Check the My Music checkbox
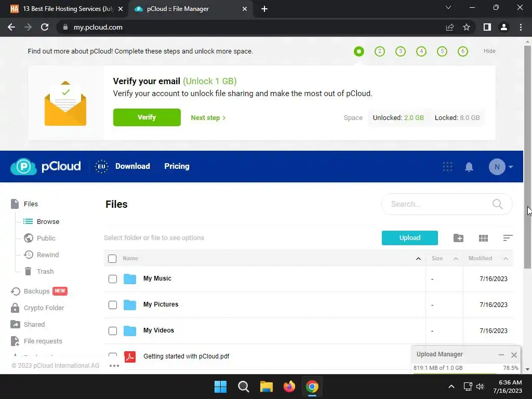Screen dimensions: 532x399 (x=113, y=279)
